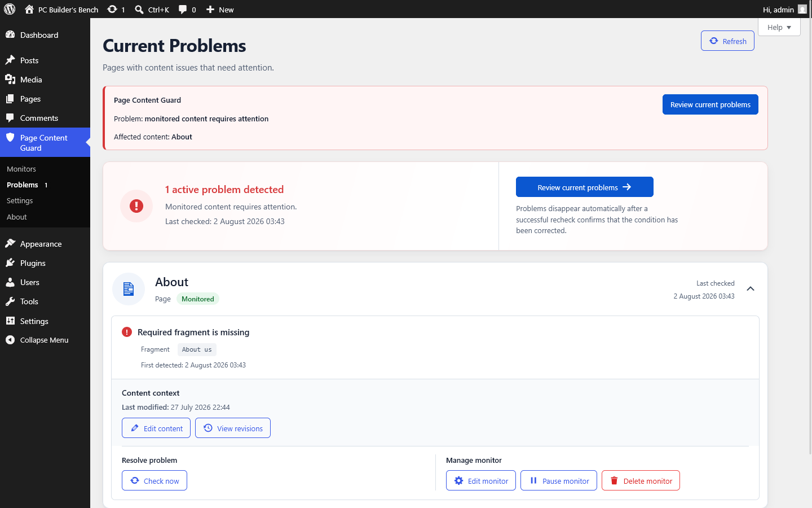This screenshot has width=812, height=508.
Task: Open Appearance in sidebar
Action: 45,244
